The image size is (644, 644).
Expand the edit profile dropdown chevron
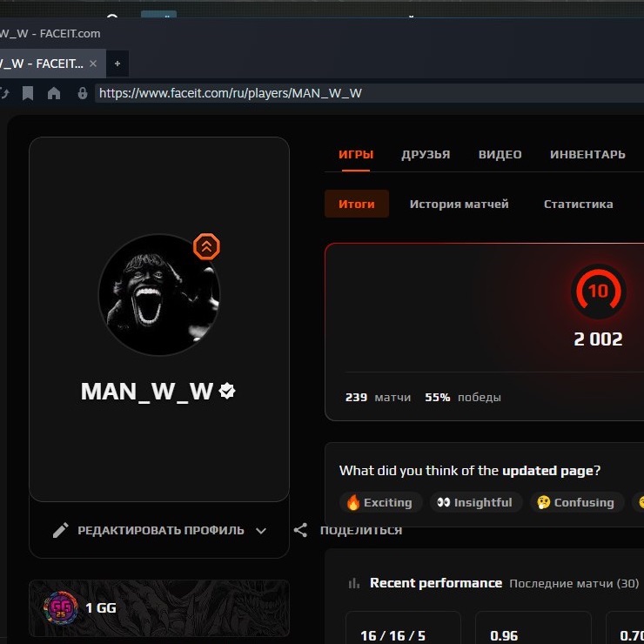261,531
